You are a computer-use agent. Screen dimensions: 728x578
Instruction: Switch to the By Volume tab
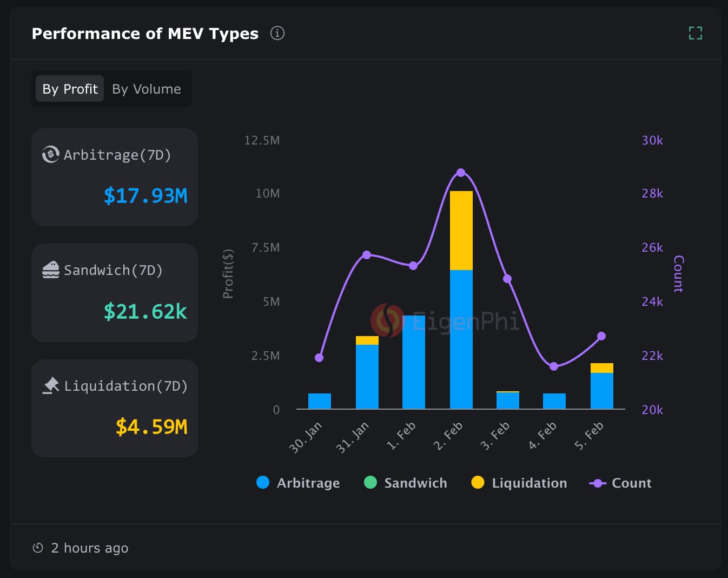click(x=146, y=89)
